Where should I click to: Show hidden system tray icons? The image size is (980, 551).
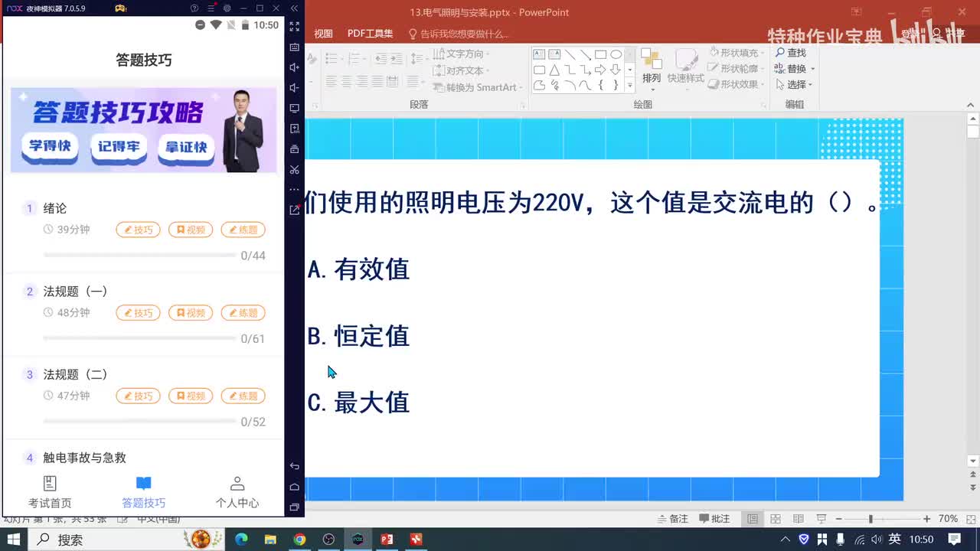pyautogui.click(x=786, y=540)
